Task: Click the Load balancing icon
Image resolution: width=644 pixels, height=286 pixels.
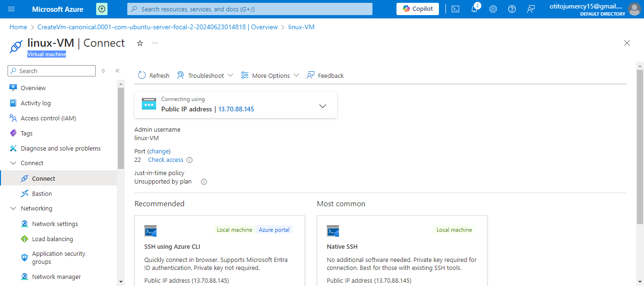Action: (x=25, y=239)
